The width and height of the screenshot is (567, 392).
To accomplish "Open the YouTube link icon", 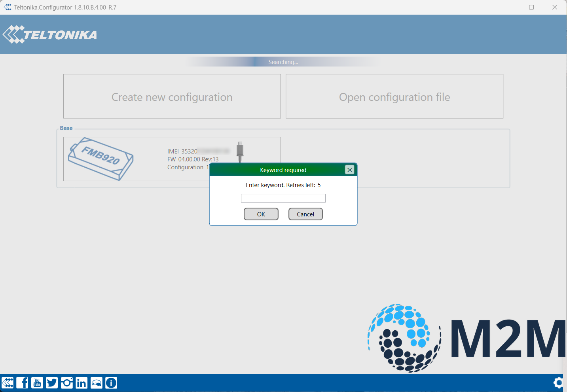I will 37,383.
